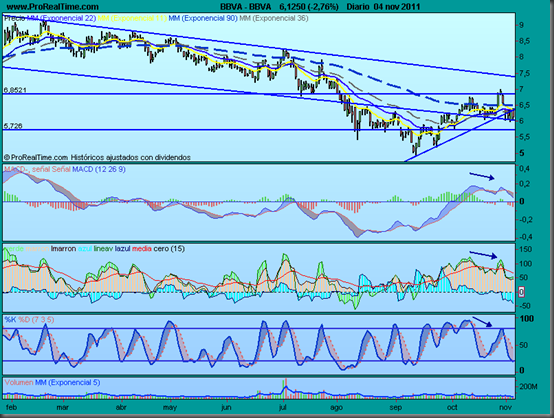The image size is (554, 418).
Task: Click the MACD (12 26 9) indicator label
Action: [x=99, y=169]
